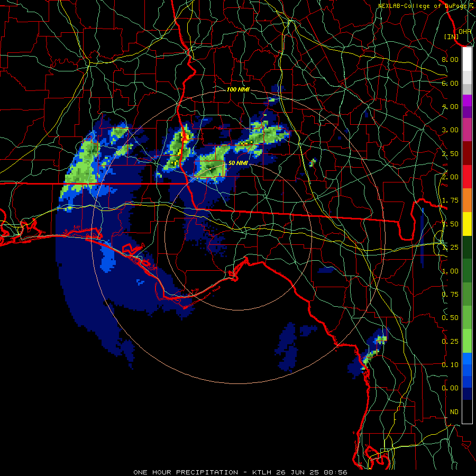Select the navy blue legend swatch
Viewport: 476px width, 476px height.
[x=467, y=393]
